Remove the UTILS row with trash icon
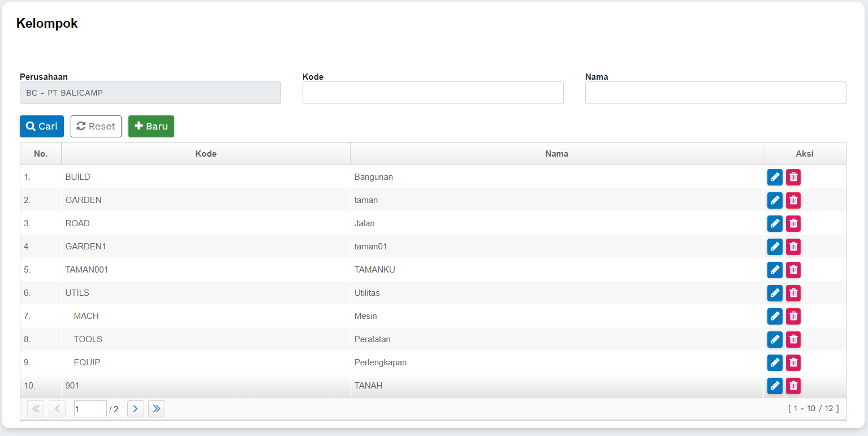Screen dimensions: 868x436 793,293
